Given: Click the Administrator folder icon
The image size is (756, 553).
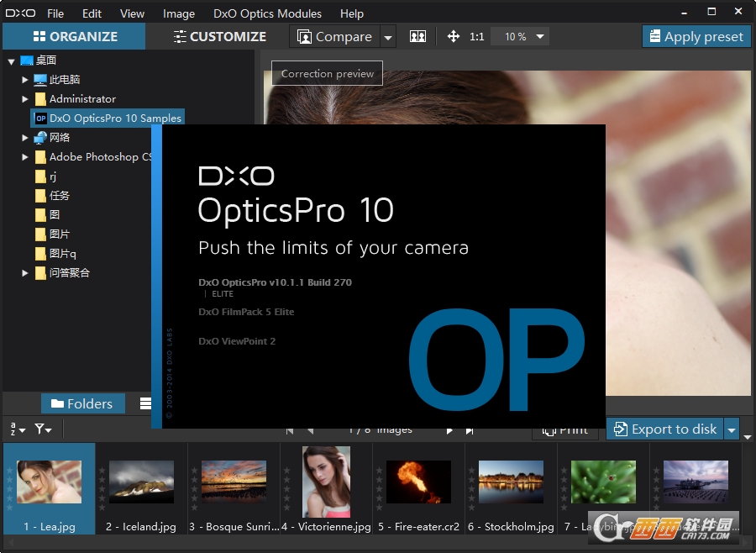Looking at the screenshot, I should [40, 99].
